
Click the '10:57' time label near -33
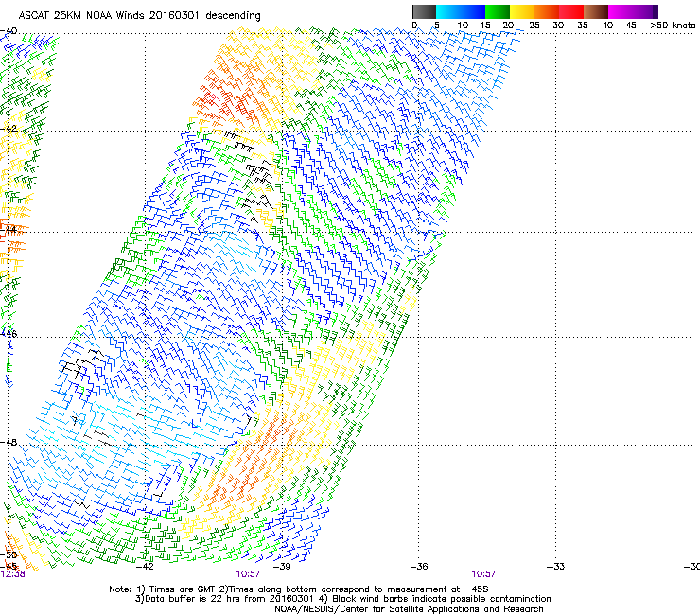pyautogui.click(x=484, y=574)
